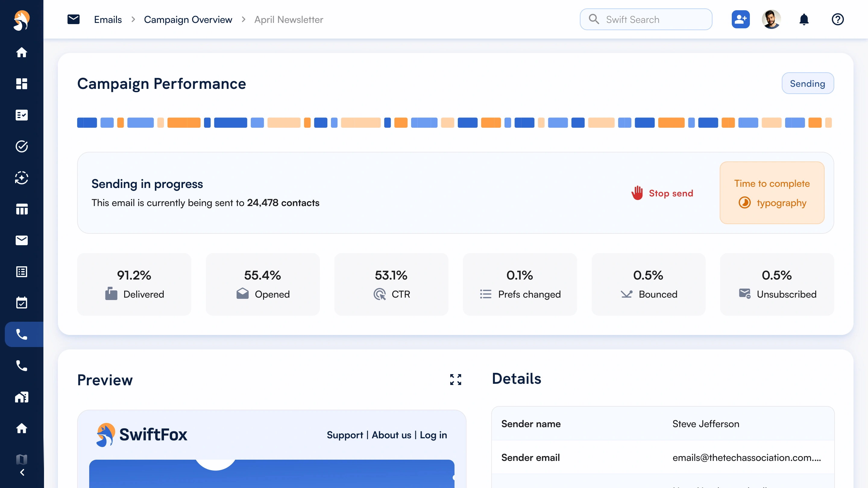
Task: Select the highlighted phone sidebar icon
Action: pyautogui.click(x=22, y=334)
